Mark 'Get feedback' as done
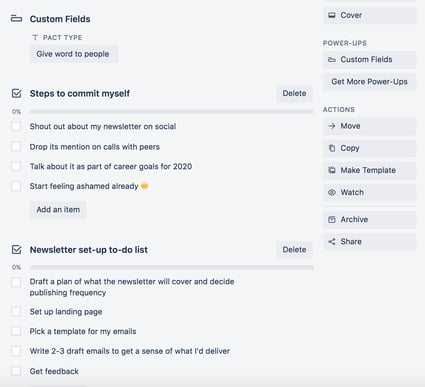425x387 pixels. [16, 371]
